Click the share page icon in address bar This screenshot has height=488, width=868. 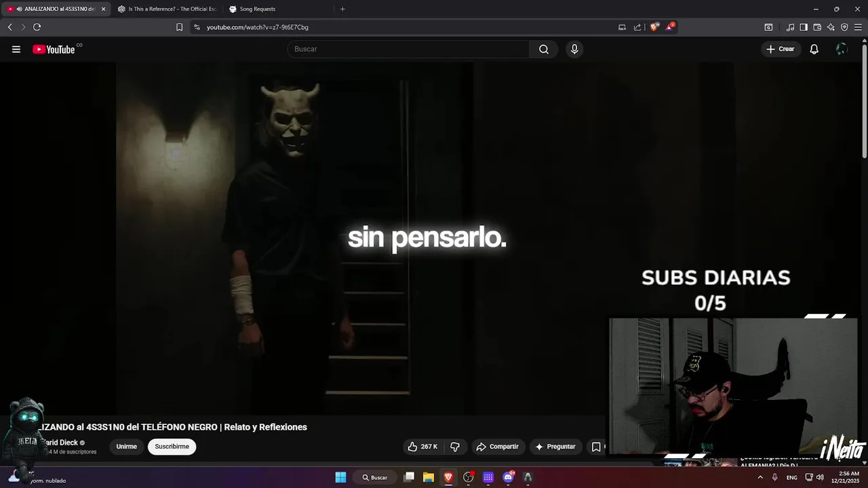(637, 27)
